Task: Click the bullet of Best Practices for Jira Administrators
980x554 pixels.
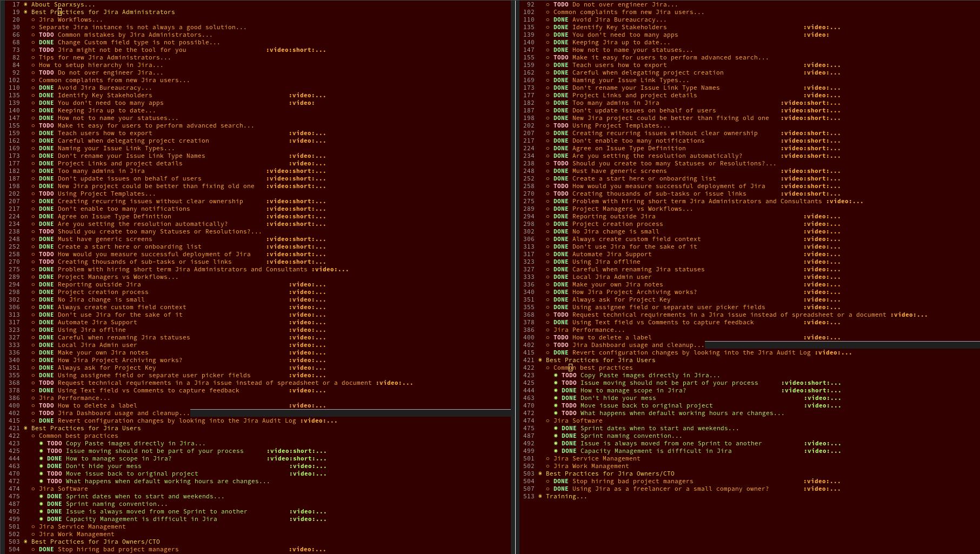Action: [25, 12]
